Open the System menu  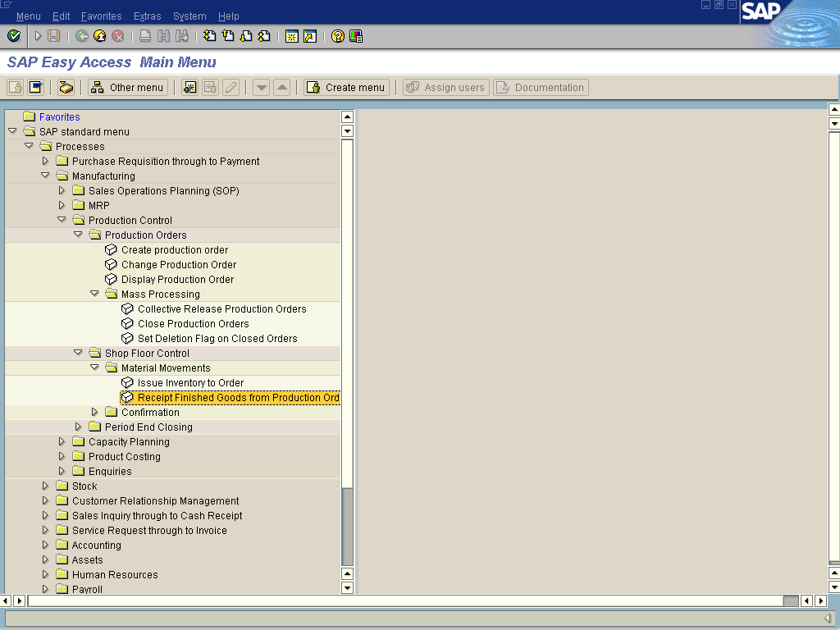189,16
